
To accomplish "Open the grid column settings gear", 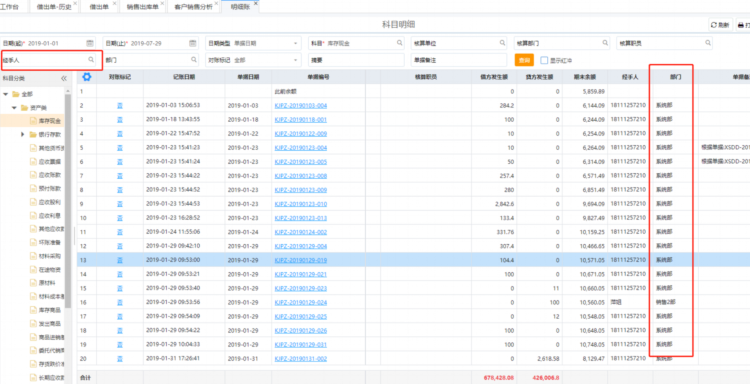I will [x=87, y=77].
